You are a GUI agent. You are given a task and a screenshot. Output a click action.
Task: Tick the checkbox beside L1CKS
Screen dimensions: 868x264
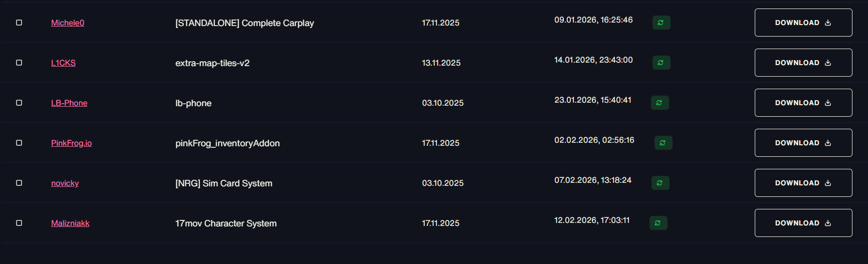pyautogui.click(x=19, y=63)
